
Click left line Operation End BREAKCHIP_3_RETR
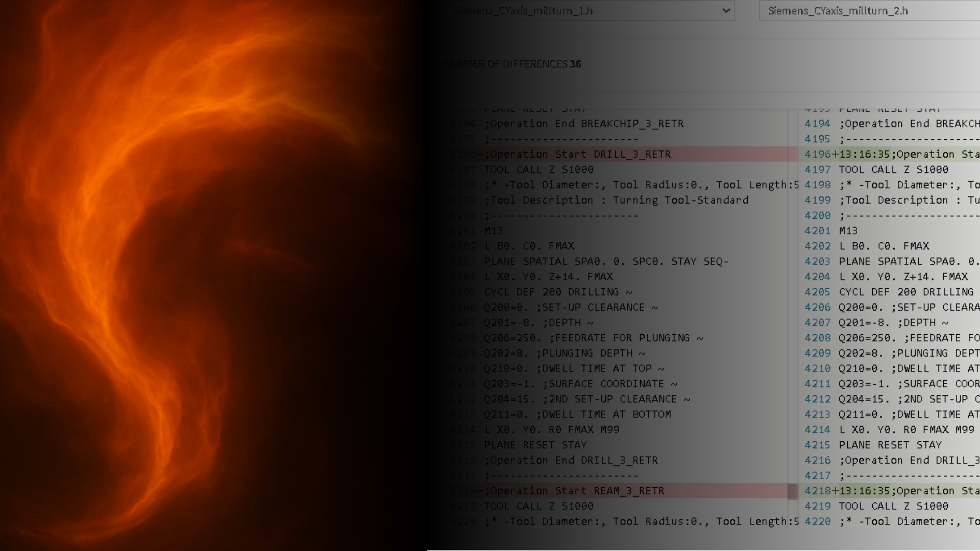(583, 123)
